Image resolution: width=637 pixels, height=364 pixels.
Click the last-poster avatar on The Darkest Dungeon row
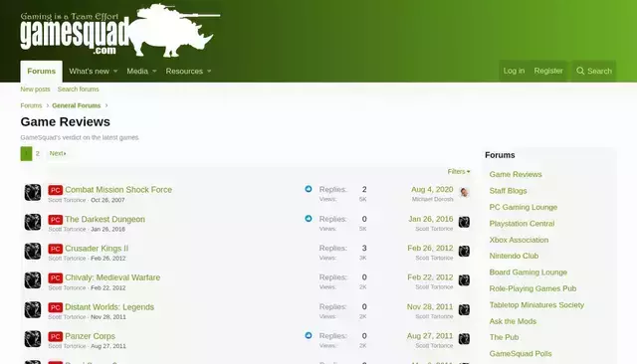464,222
